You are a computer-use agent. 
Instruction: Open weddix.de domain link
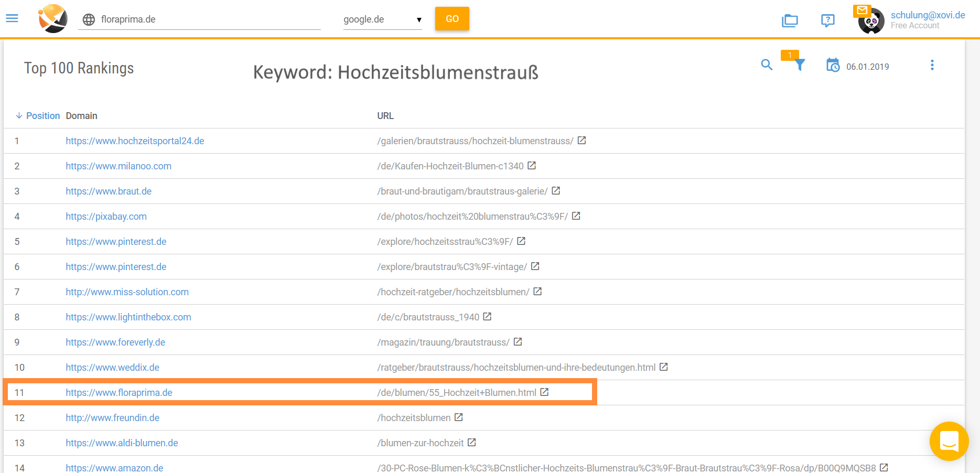112,368
